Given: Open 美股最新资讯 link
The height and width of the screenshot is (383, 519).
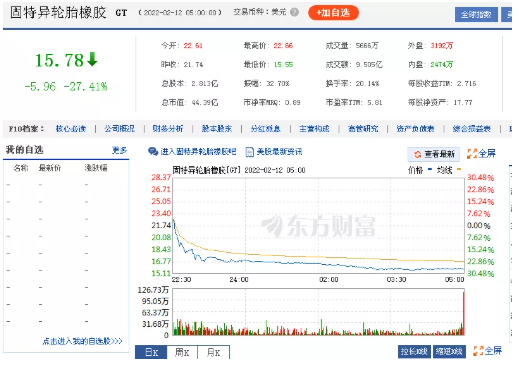Looking at the screenshot, I should click(x=279, y=152).
